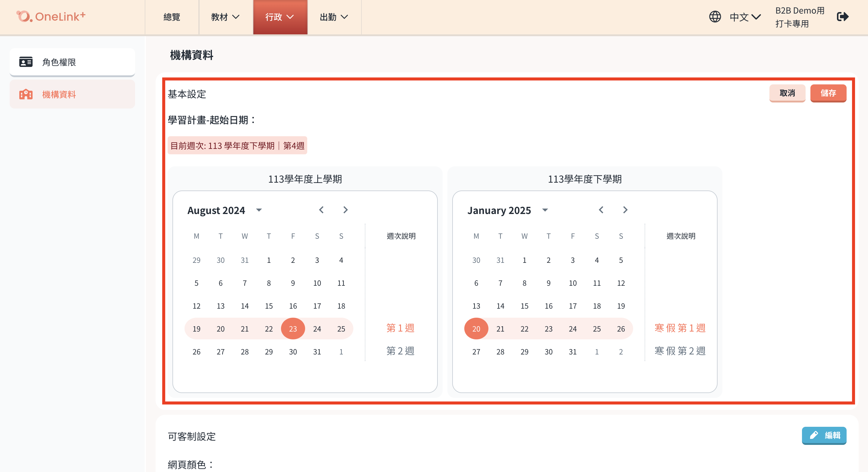868x472 pixels.
Task: Click the 可客制設定 section title
Action: [191, 436]
